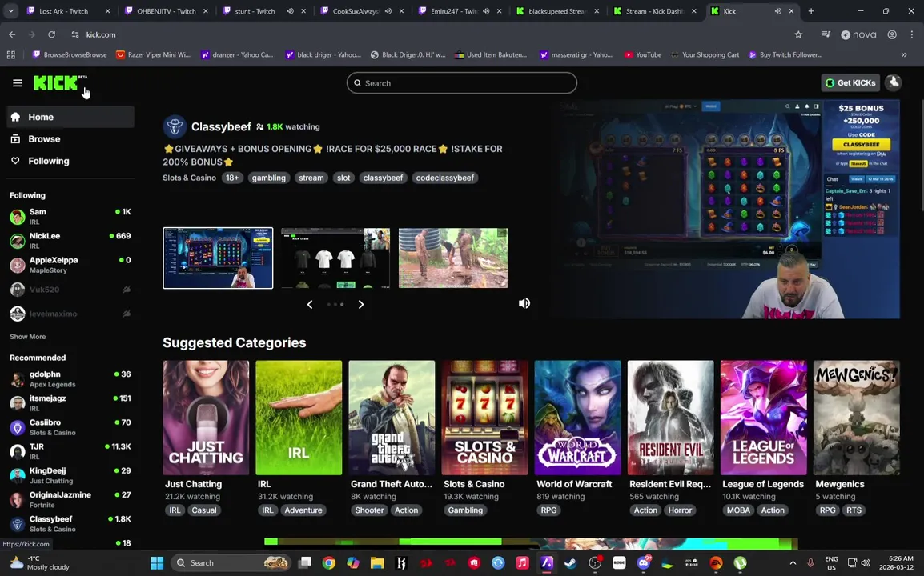Select the Classybeef slots stream thumbnail

218,258
